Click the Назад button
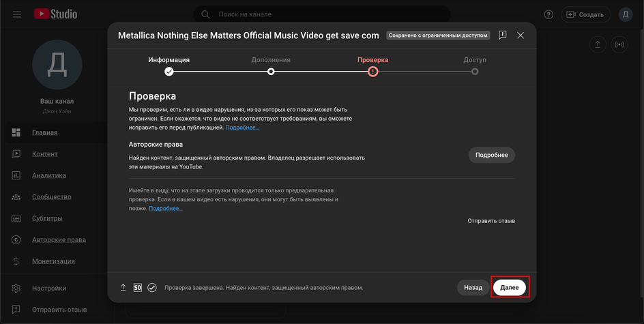This screenshot has height=324, width=644. (x=473, y=287)
